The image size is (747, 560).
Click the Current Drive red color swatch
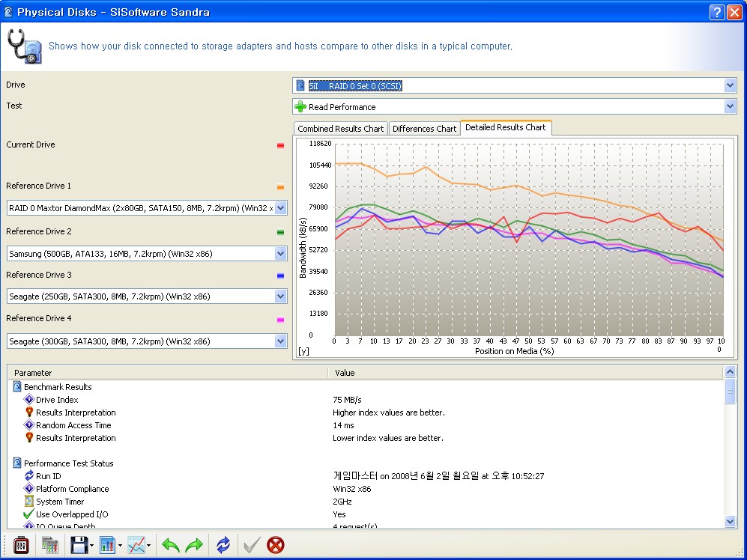point(281,145)
